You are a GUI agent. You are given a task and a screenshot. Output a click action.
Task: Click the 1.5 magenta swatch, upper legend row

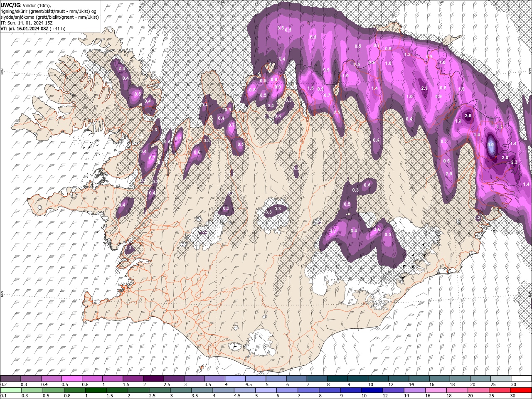pos(133,379)
